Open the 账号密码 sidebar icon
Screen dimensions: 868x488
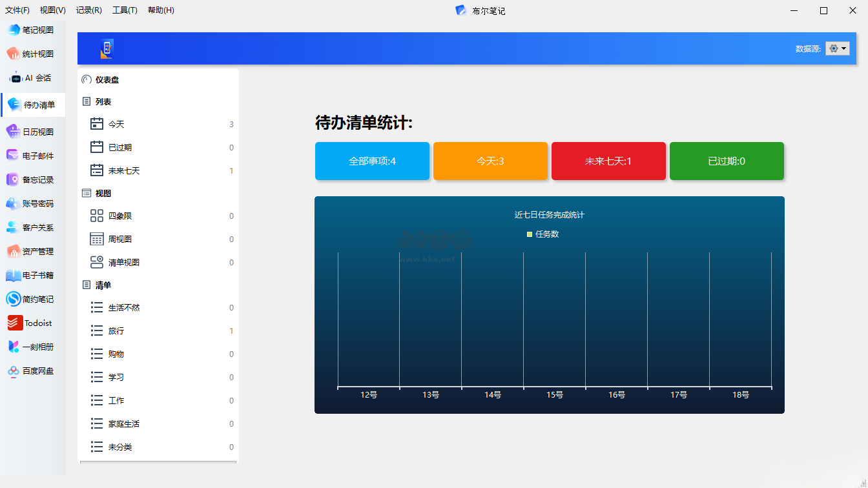(14, 203)
